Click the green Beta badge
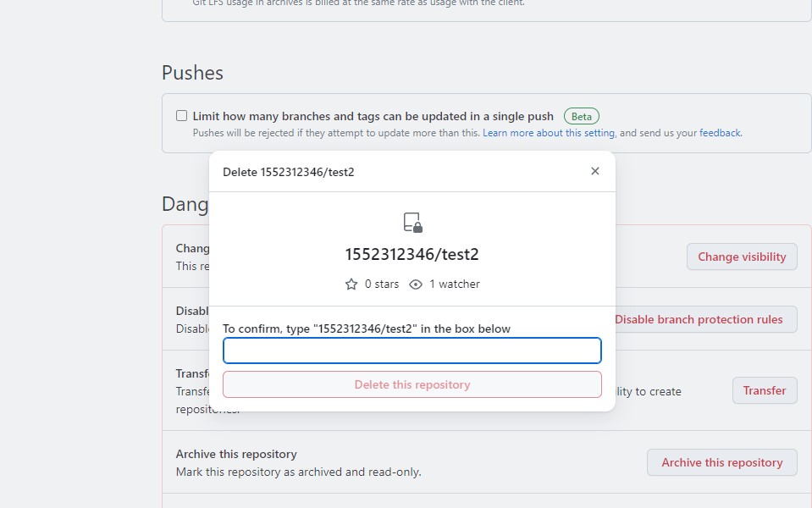Screen dimensions: 812x508 pyautogui.click(x=581, y=116)
